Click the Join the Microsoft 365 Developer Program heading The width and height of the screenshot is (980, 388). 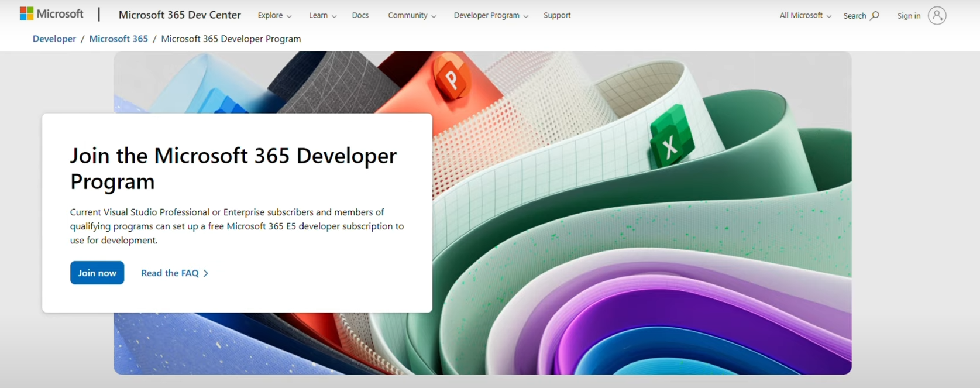tap(233, 168)
